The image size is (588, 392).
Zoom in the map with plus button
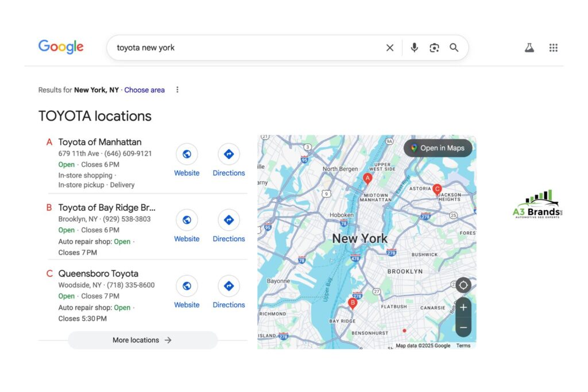coord(463,308)
